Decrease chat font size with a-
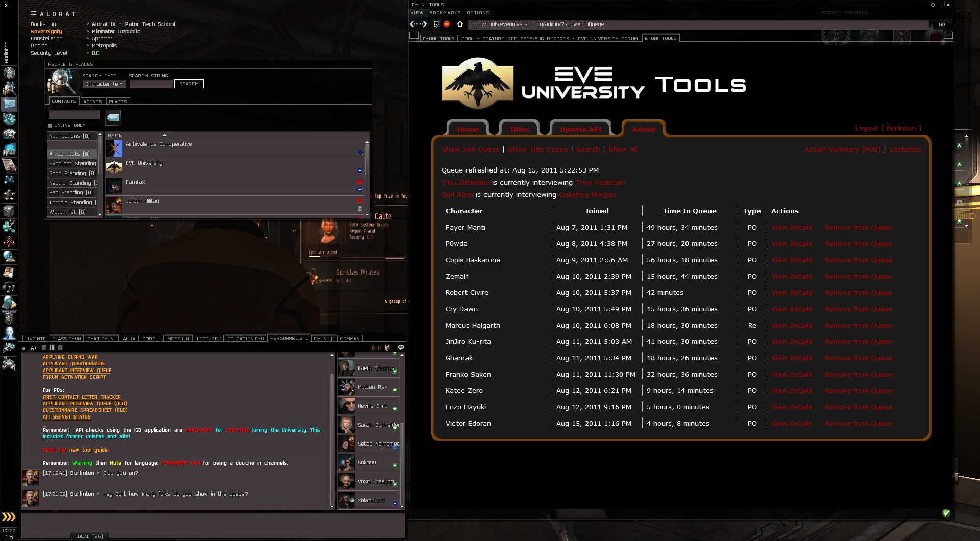 click(24, 348)
